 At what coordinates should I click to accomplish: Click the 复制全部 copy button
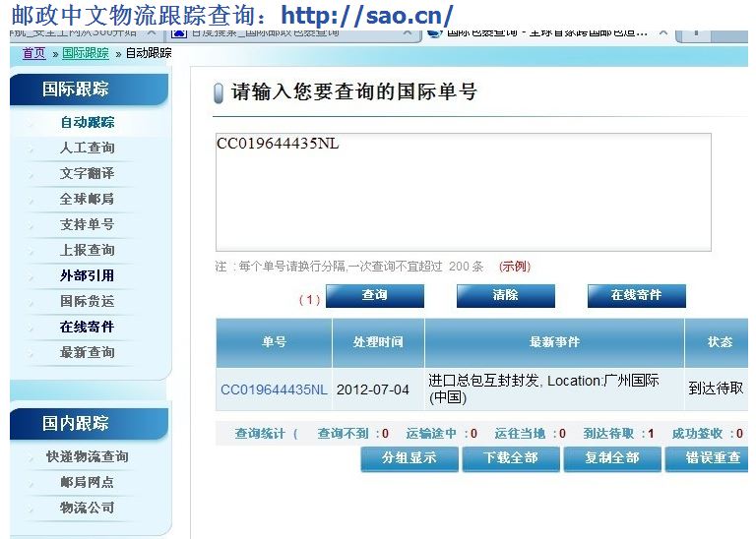pyautogui.click(x=611, y=458)
